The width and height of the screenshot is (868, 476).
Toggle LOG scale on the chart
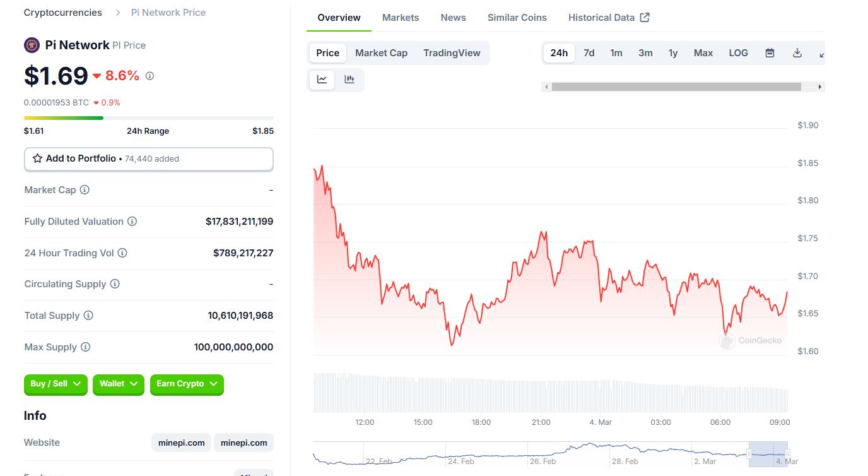pyautogui.click(x=738, y=53)
